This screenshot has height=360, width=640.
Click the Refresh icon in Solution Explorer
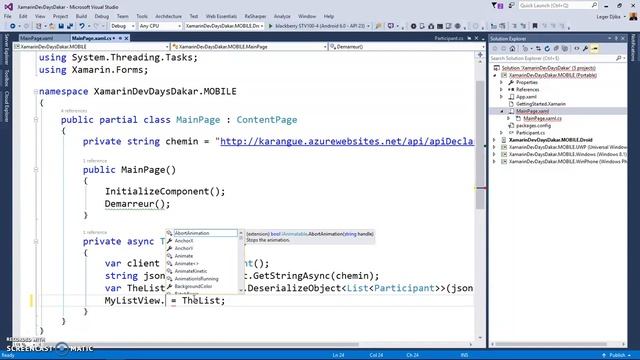(x=547, y=49)
